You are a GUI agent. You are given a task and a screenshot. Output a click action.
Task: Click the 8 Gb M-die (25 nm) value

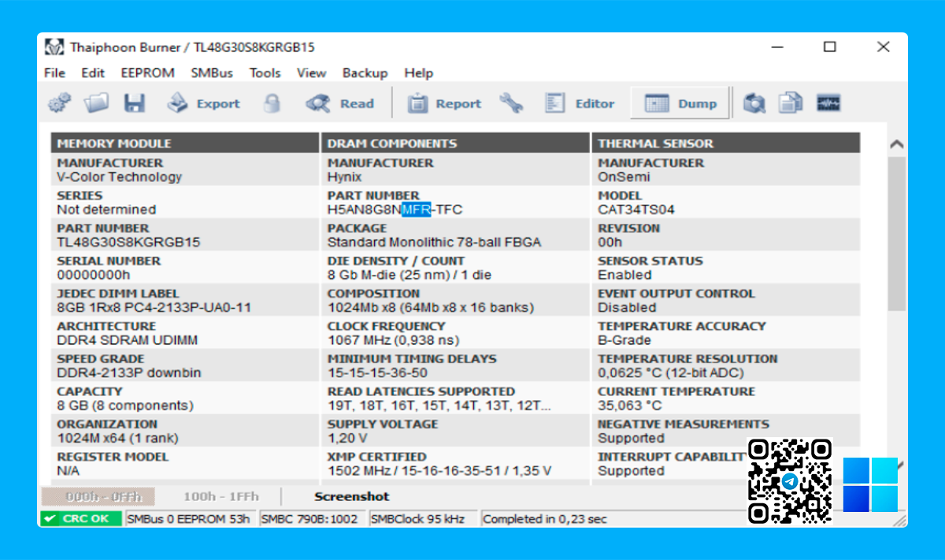[x=409, y=275]
